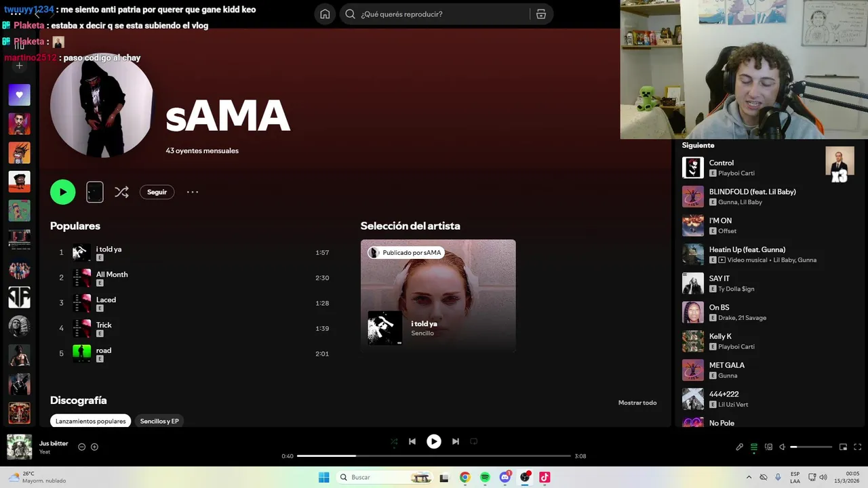This screenshot has height=488, width=868.
Task: Open Spotify from the taskbar
Action: pos(485,477)
